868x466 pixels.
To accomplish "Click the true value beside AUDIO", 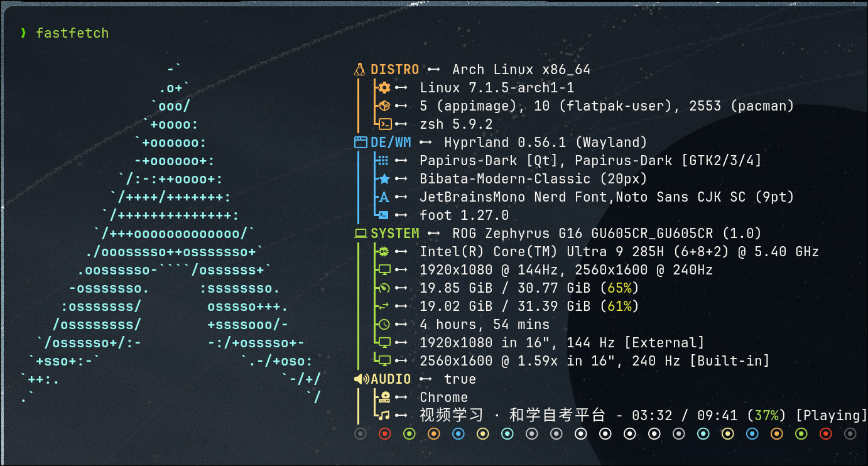I will 460,379.
